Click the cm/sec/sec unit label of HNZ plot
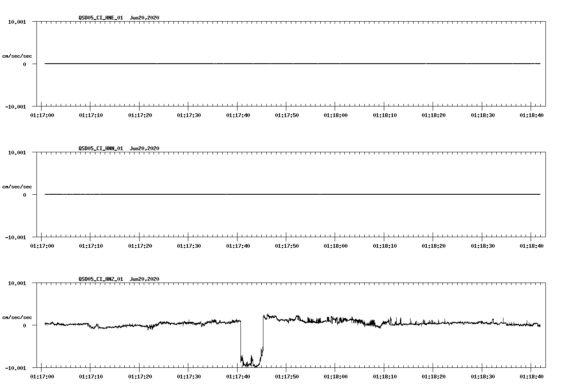The height and width of the screenshot is (392, 576). point(17,317)
